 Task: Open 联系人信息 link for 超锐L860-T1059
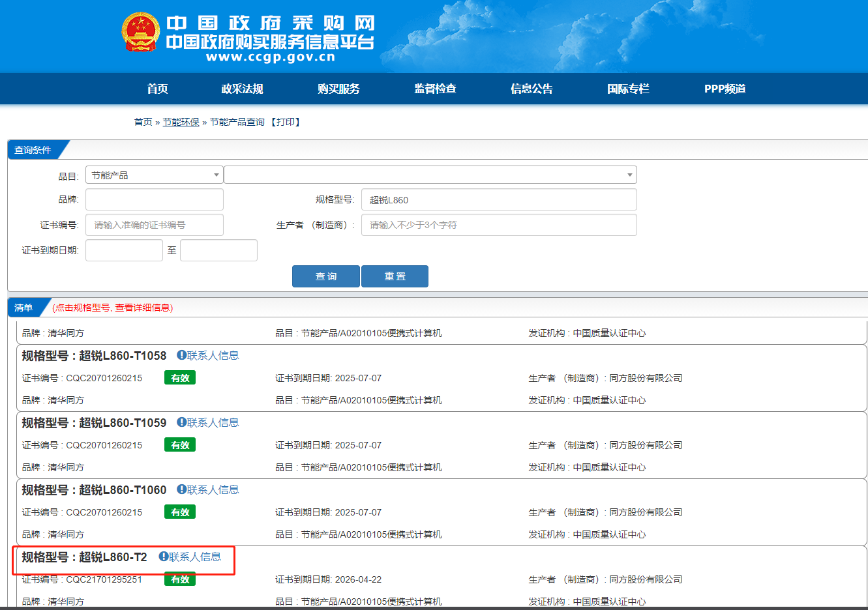coord(213,422)
